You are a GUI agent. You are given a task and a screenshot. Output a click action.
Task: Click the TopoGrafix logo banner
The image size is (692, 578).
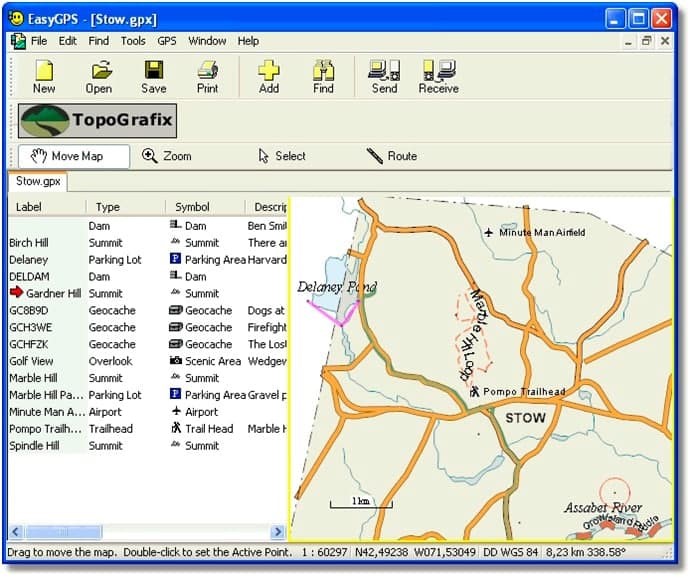[98, 121]
